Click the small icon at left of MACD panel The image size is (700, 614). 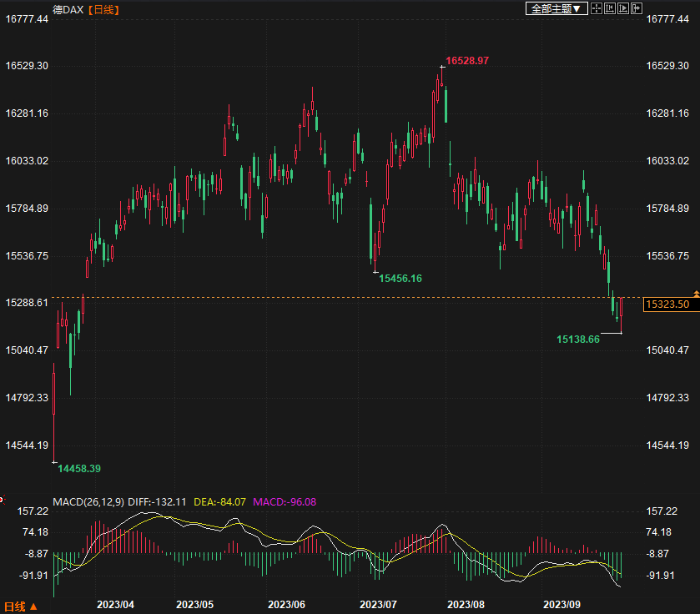point(4,498)
